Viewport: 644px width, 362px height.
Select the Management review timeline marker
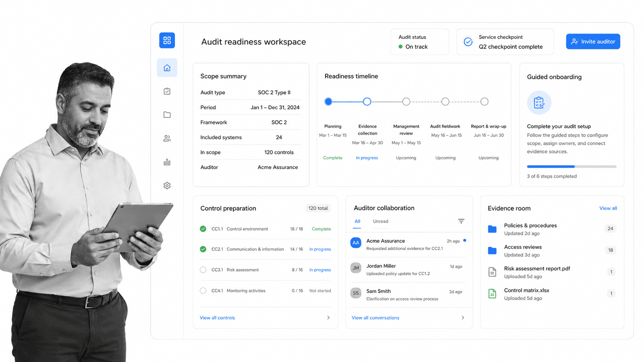(x=406, y=102)
